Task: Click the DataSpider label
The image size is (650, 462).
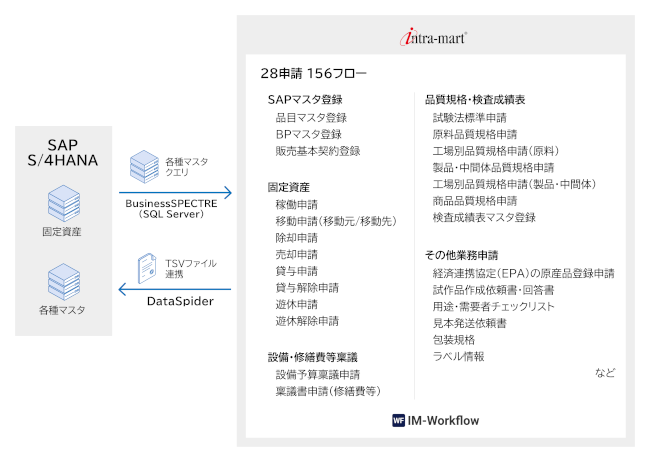Action: point(180,301)
